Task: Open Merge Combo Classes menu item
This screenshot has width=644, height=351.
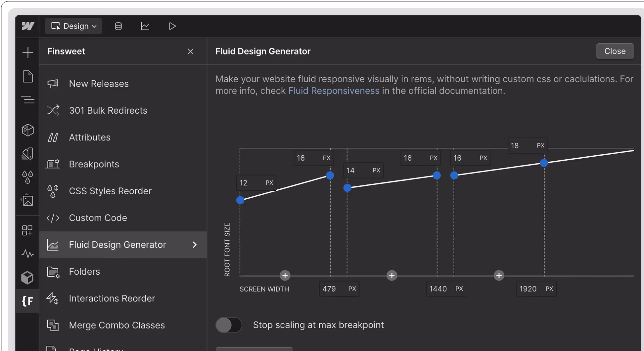Action: tap(123, 325)
